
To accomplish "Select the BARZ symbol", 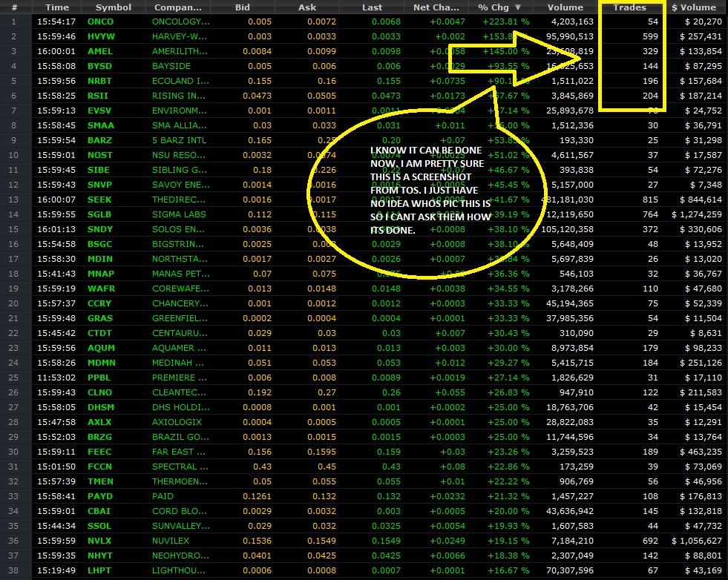I will pyautogui.click(x=100, y=140).
